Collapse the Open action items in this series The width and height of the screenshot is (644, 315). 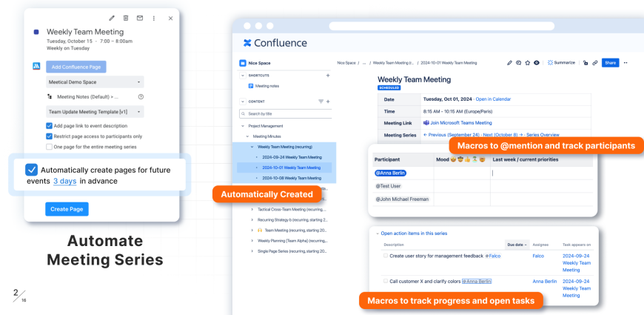click(x=378, y=233)
